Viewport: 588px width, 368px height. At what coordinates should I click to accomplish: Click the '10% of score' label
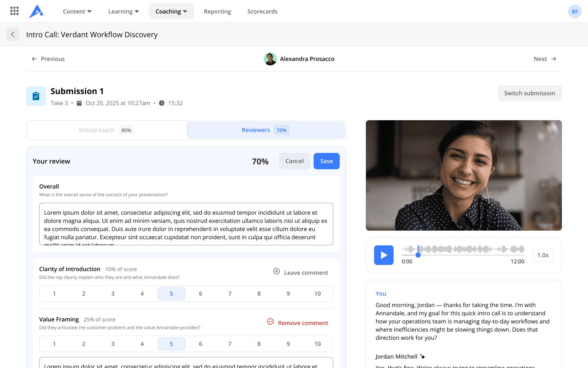[121, 269]
